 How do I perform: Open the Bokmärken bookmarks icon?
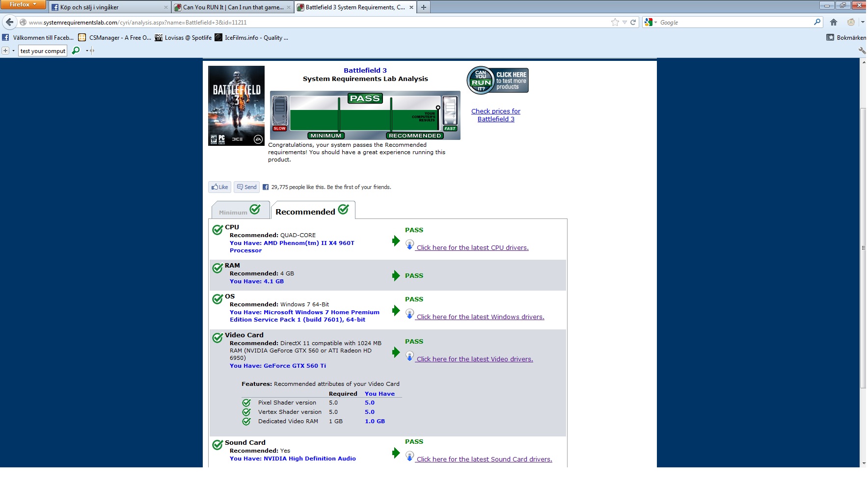point(830,37)
